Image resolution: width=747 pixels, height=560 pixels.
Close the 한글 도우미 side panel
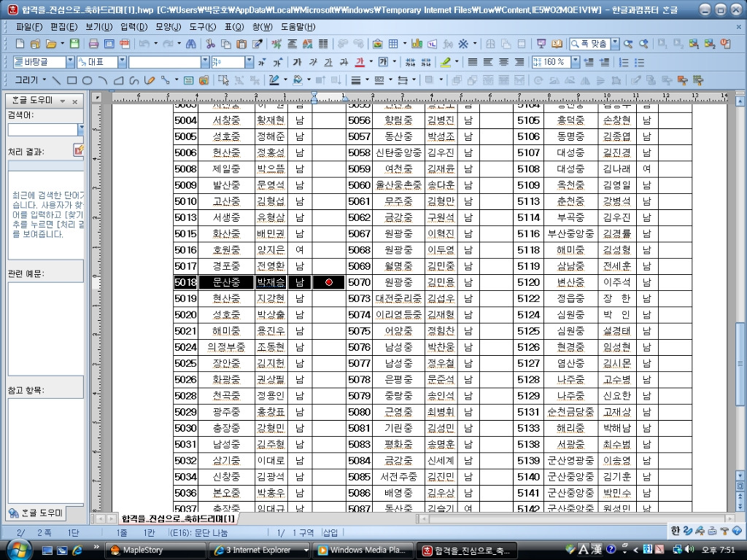75,101
